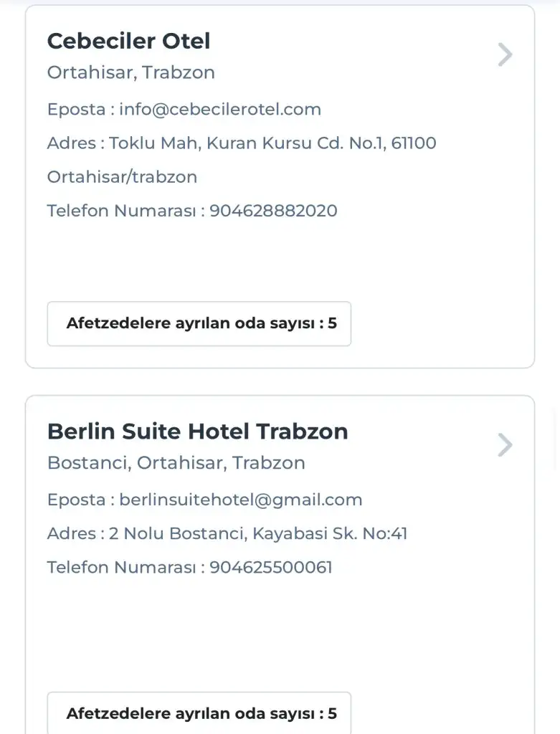The image size is (560, 734).
Task: Select the Cebeciler Otel hotel title
Action: pos(128,41)
